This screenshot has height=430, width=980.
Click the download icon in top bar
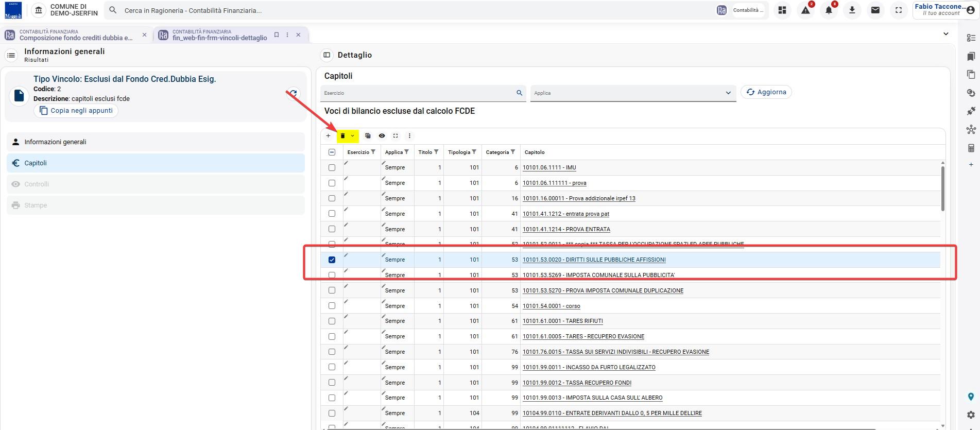(852, 10)
